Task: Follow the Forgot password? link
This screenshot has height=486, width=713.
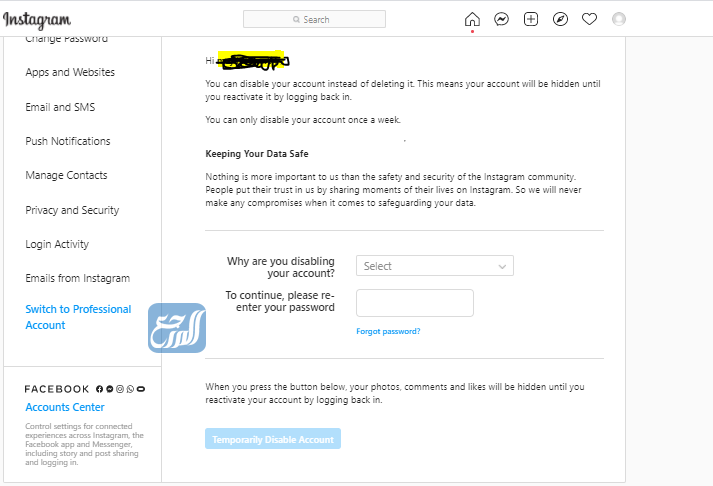Action: click(x=388, y=331)
